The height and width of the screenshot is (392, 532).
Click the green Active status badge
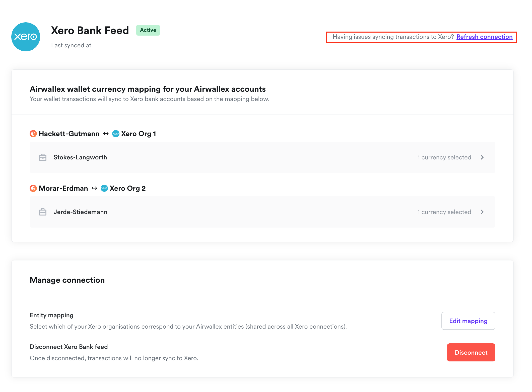coord(148,30)
